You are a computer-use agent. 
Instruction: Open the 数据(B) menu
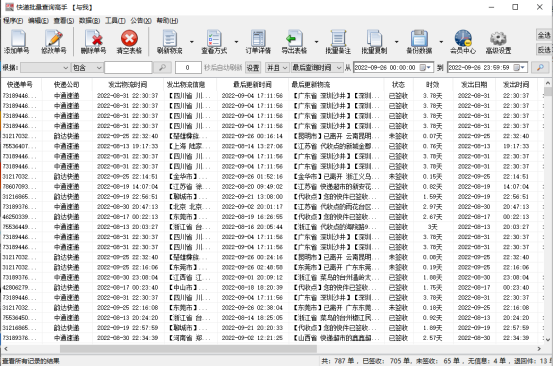(89, 21)
